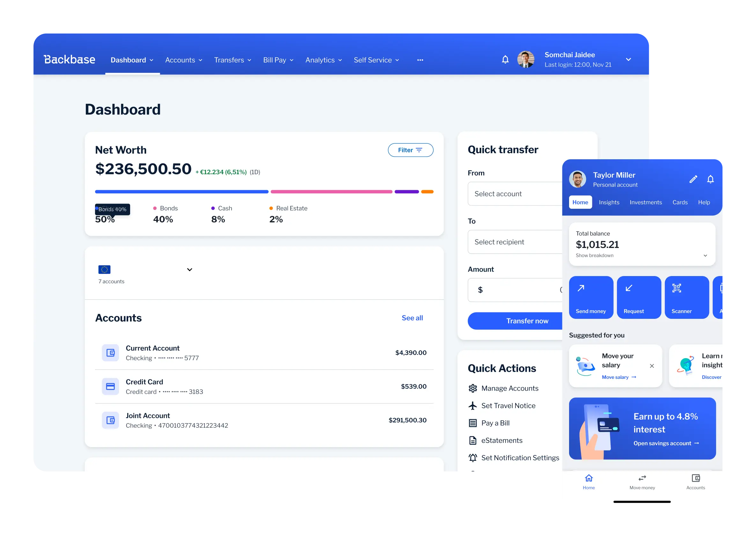Open the three-dots more navigation menu
Image resolution: width=756 pixels, height=540 pixels.
click(x=420, y=60)
